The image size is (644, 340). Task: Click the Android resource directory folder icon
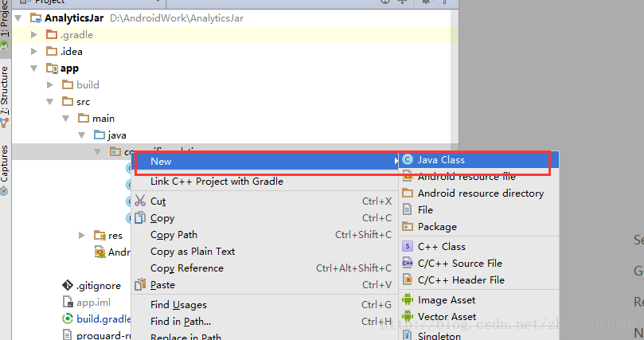(x=408, y=193)
